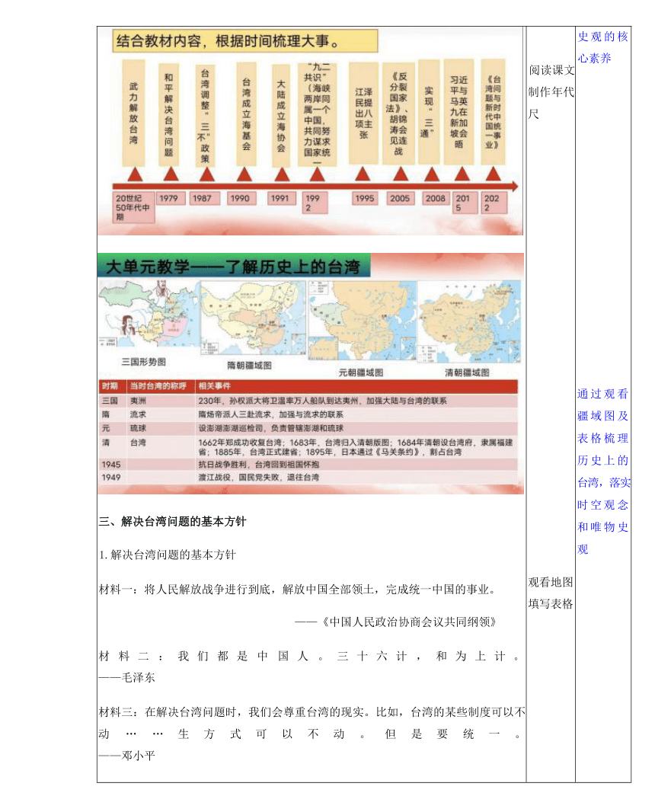Select the '习近平与马英九在新加坡会晤' box

click(458, 112)
